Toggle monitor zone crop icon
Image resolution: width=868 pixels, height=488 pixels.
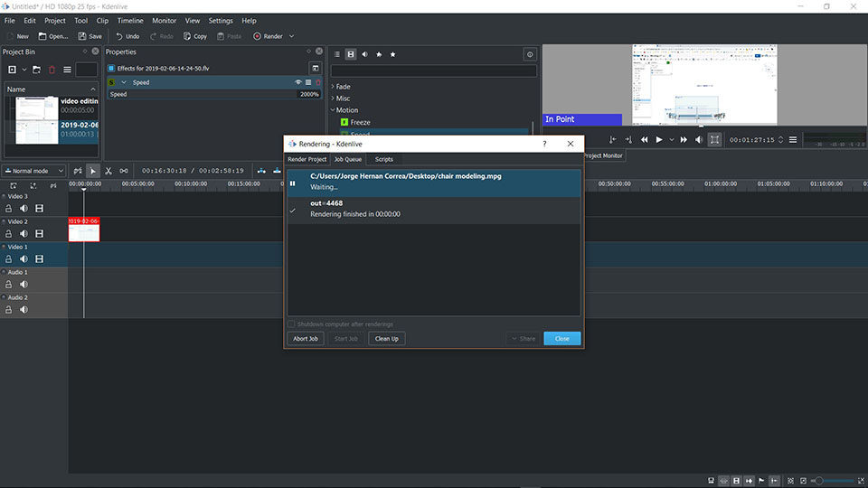[714, 140]
